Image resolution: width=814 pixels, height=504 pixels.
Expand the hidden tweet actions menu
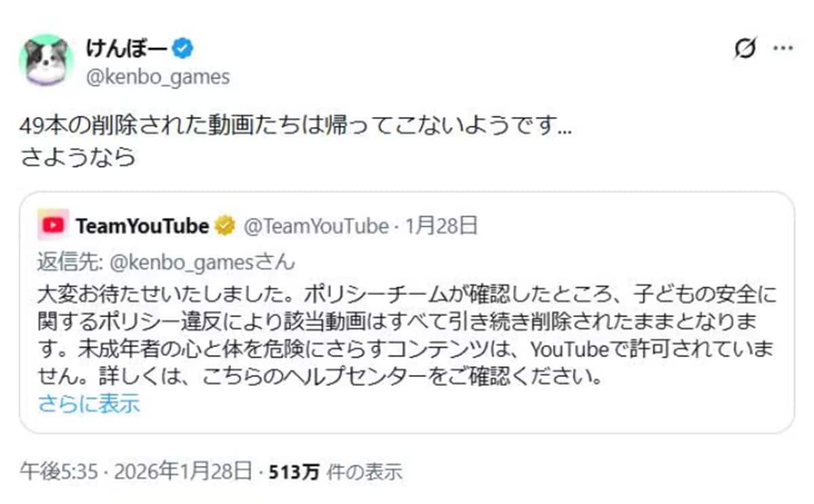(784, 47)
